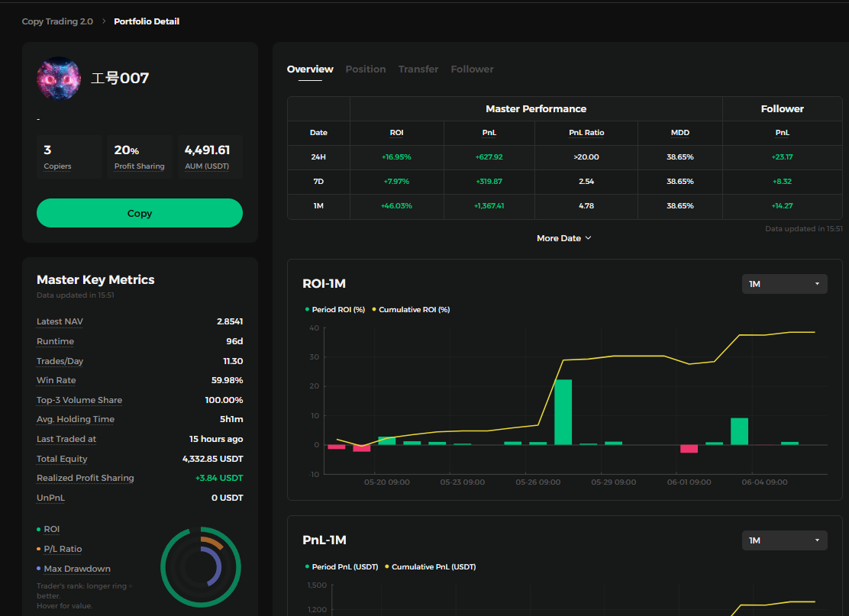The image size is (849, 616).
Task: Click the Total Equity label
Action: [62, 459]
